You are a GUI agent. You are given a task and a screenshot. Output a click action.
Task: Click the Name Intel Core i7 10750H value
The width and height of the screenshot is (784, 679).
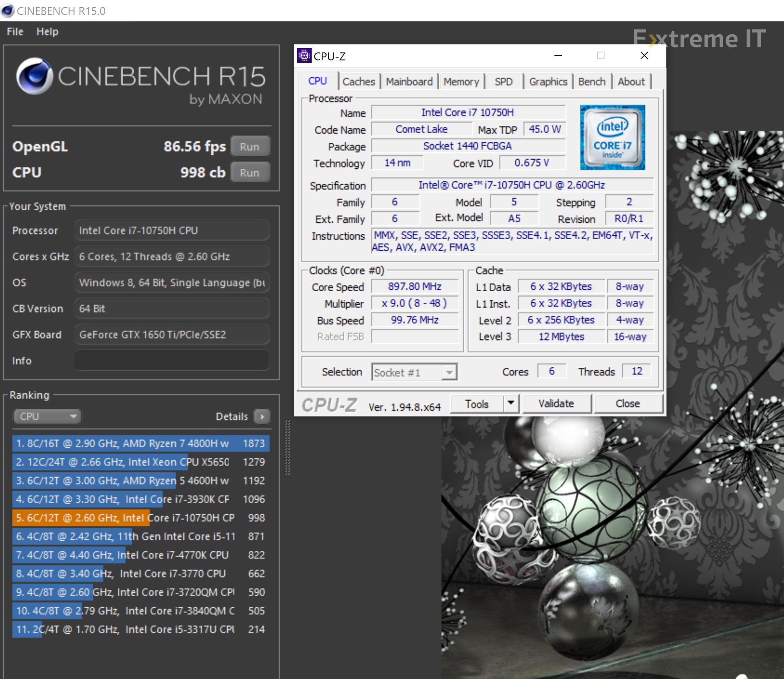tap(468, 112)
